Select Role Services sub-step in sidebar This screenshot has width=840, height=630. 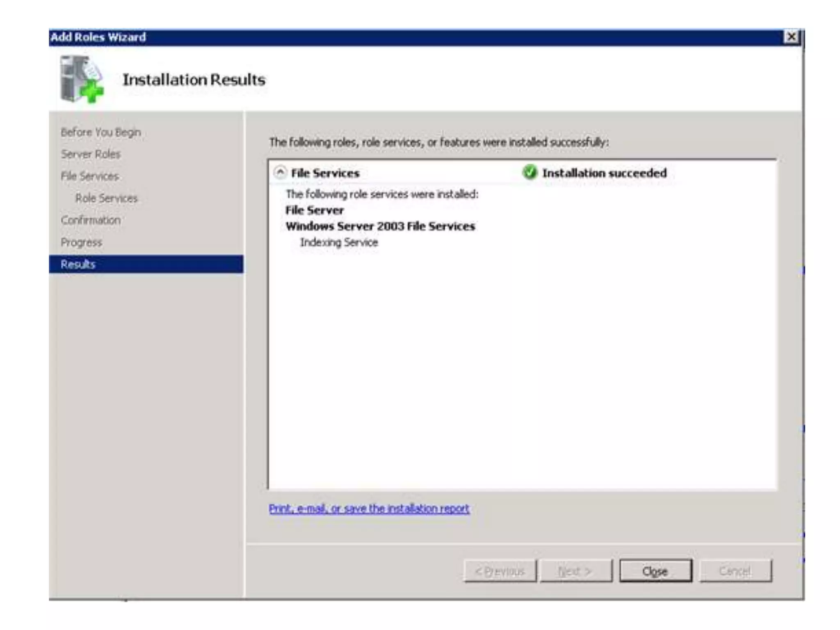point(106,199)
